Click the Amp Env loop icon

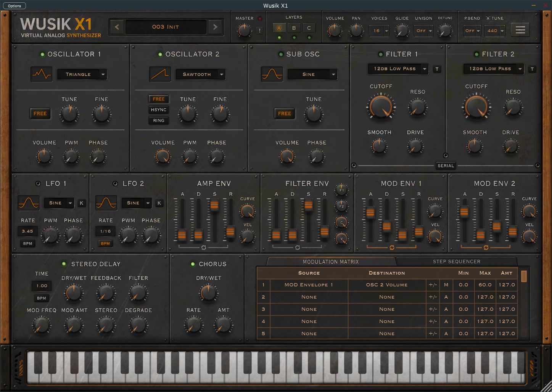[x=203, y=247]
